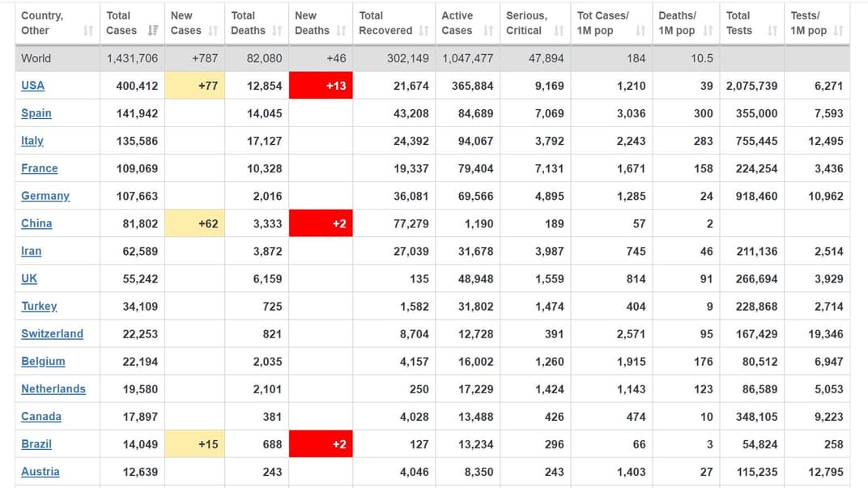Click Germany total tests 918,460
Image resolution: width=868 pixels, height=488 pixels.
(757, 196)
